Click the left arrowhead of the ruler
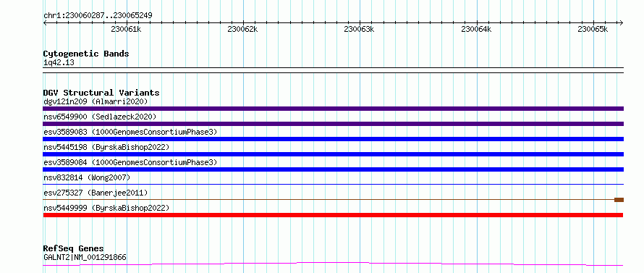 coord(45,23)
